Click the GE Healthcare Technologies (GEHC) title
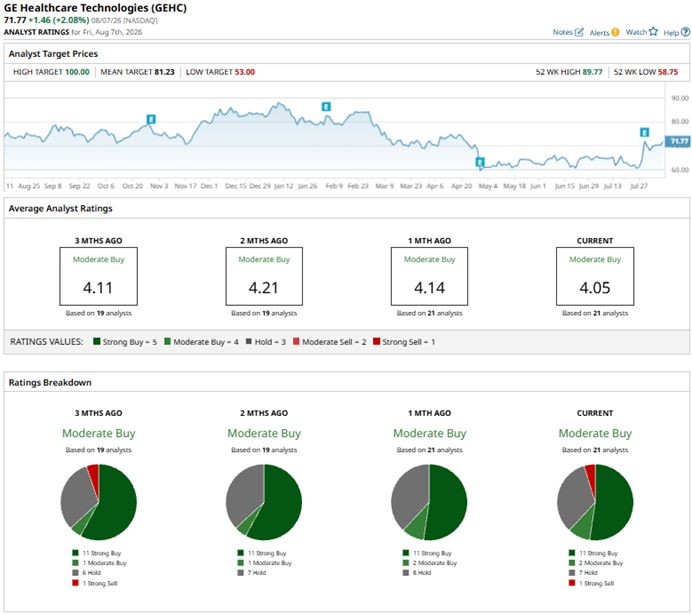The width and height of the screenshot is (692, 614). pos(95,8)
